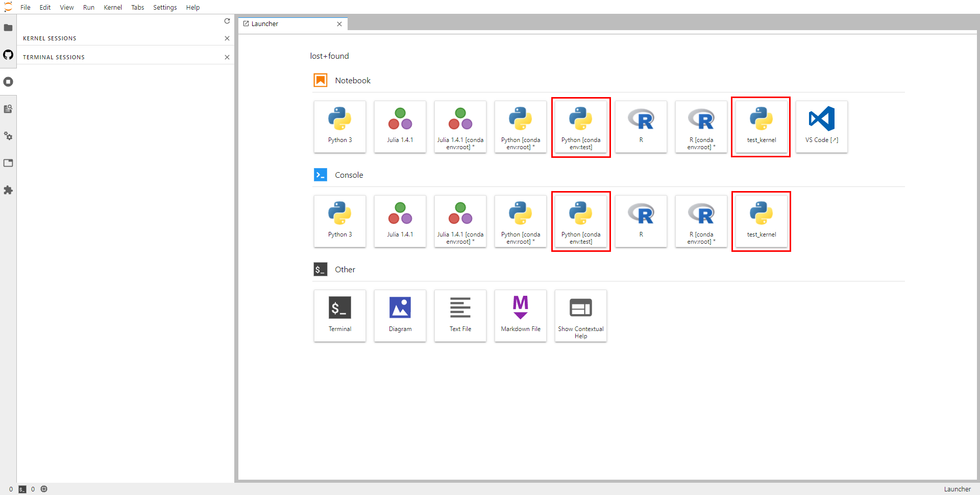The height and width of the screenshot is (495, 980).
Task: Open the Edit menu
Action: point(45,7)
